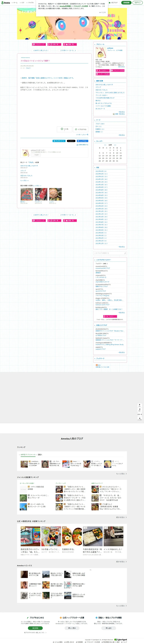Open the 超短編 (1) theme link
This screenshot has height=644, width=144.
[x=99, y=132]
